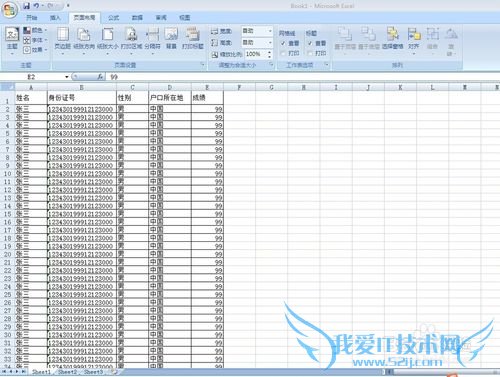Select row 20 header
This screenshot has height=377, width=500.
click(7, 254)
